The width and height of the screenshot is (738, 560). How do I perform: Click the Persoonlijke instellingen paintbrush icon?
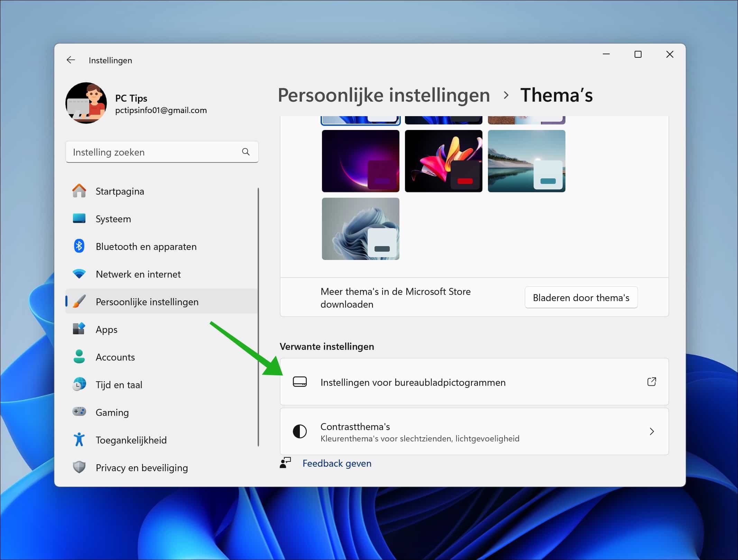[x=79, y=301]
